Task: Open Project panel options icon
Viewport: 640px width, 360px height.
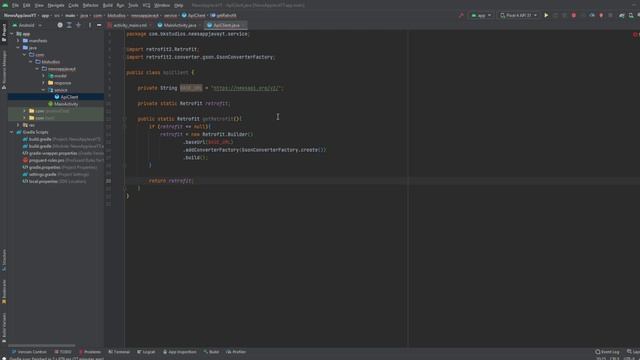Action: [90, 25]
